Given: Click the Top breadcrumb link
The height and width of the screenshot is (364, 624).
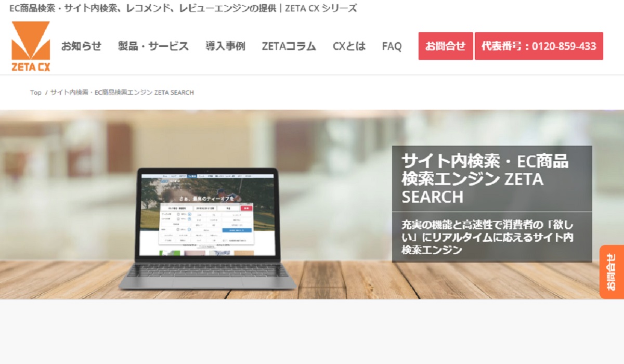Looking at the screenshot, I should [x=35, y=93].
